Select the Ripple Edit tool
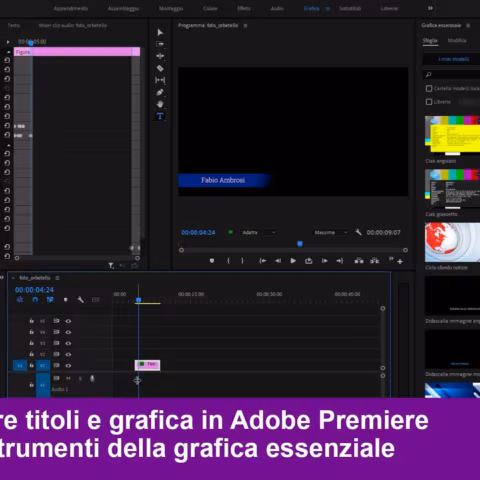The image size is (480, 480). click(160, 56)
